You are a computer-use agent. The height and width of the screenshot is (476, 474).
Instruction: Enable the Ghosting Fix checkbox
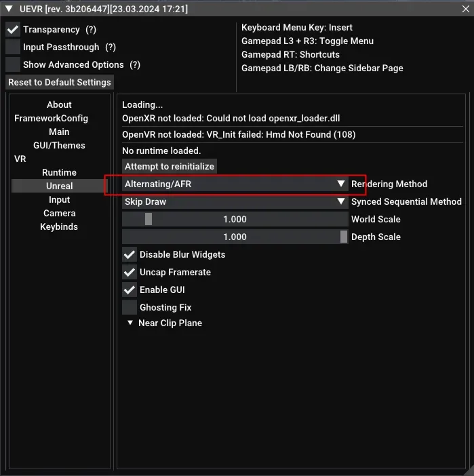(x=130, y=307)
